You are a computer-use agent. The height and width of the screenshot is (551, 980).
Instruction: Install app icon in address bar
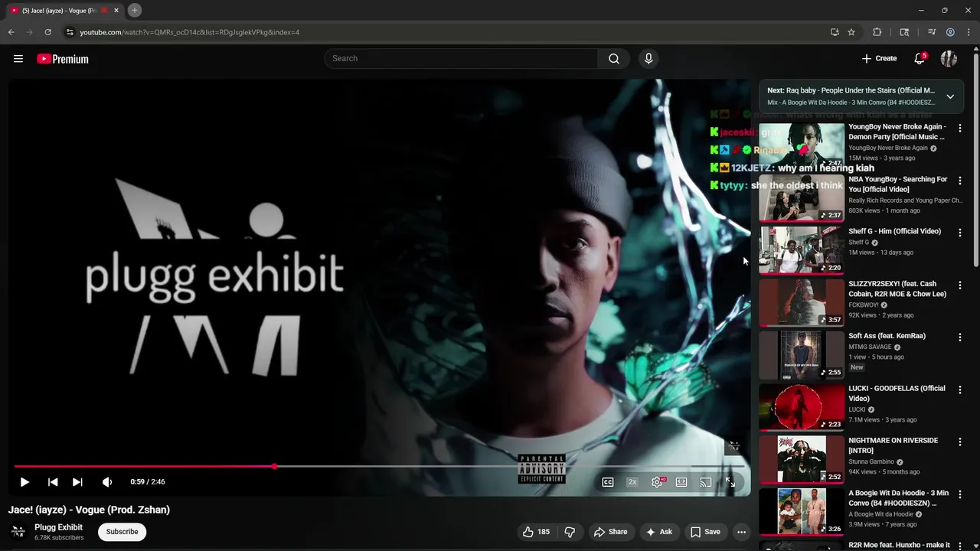pyautogui.click(x=835, y=32)
